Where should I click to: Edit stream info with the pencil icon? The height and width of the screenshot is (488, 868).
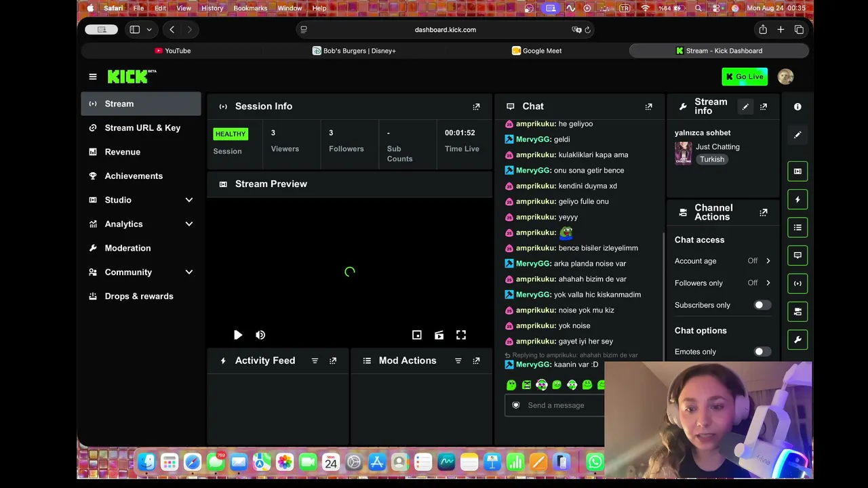tap(745, 106)
